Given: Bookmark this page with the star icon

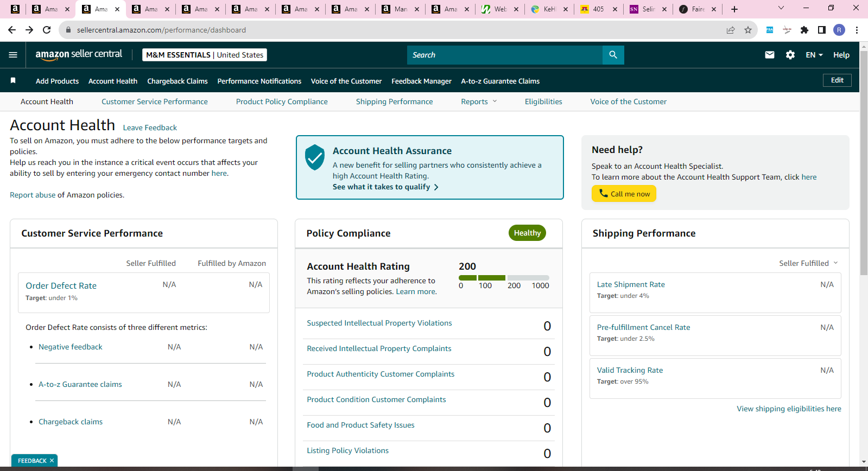Looking at the screenshot, I should [748, 30].
